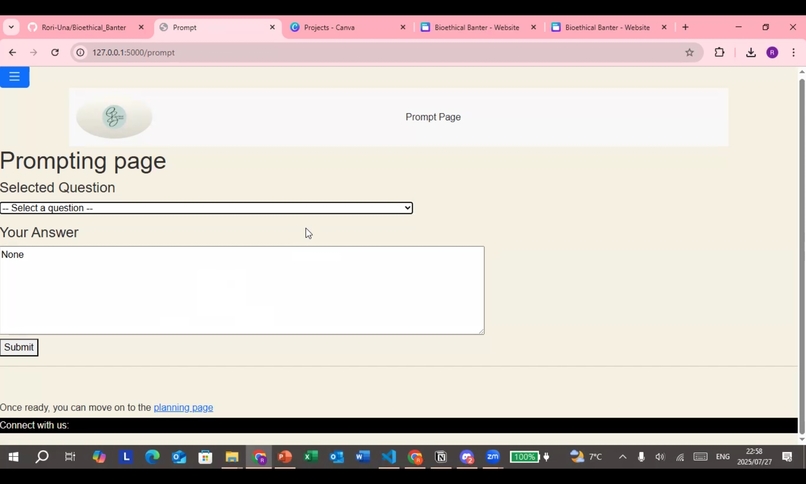
Task: Open the network Wi-Fi tray icon
Action: tap(680, 457)
